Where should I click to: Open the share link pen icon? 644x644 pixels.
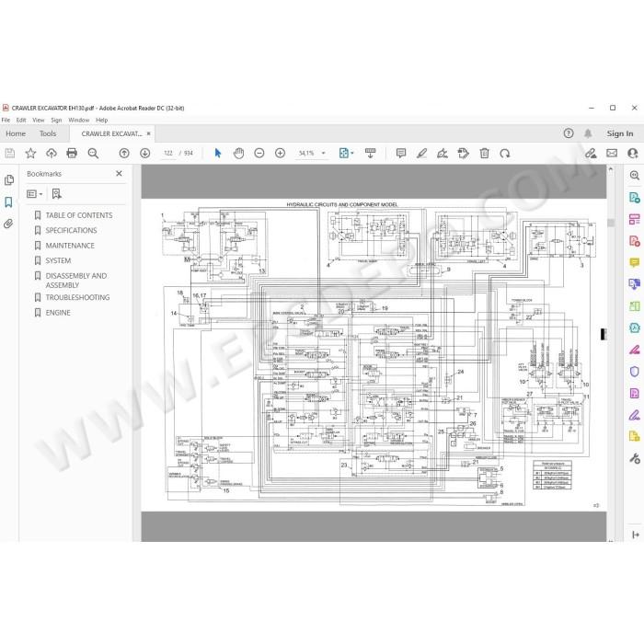pos(591,154)
